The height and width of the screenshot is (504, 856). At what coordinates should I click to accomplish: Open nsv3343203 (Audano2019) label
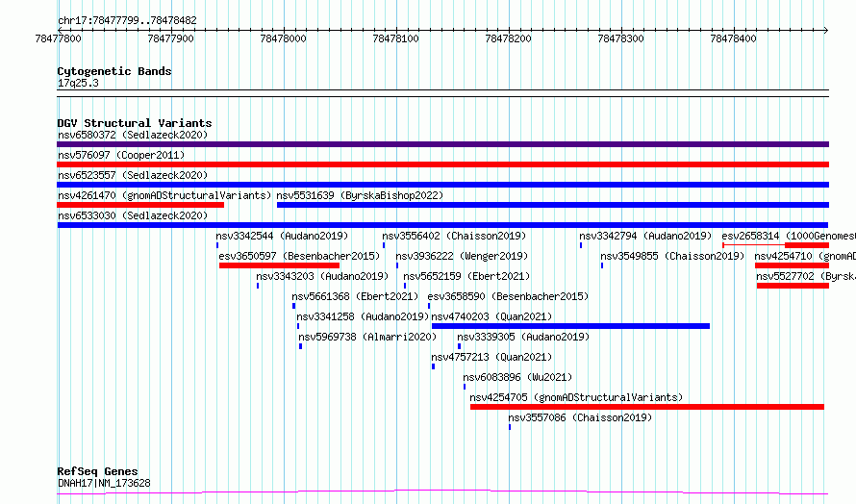[322, 276]
